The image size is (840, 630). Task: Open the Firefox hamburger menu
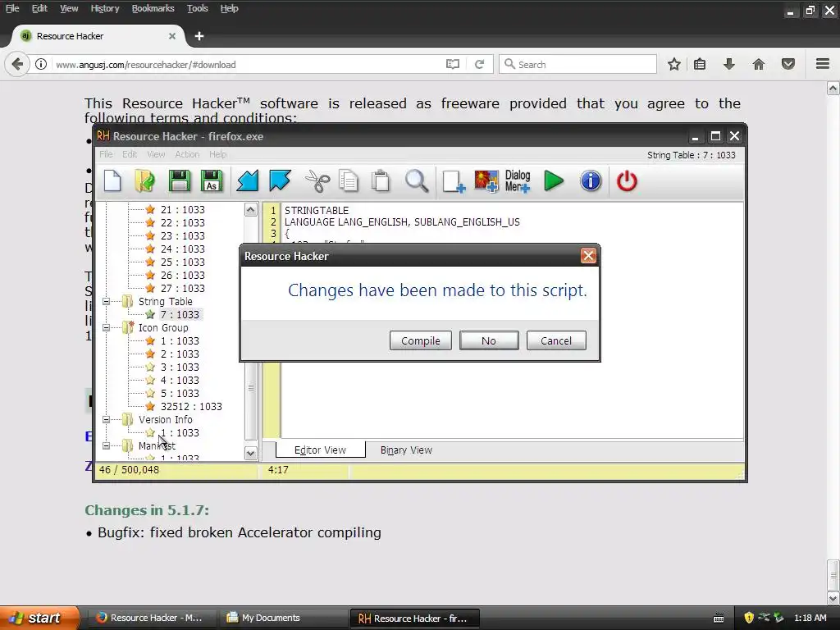point(823,64)
